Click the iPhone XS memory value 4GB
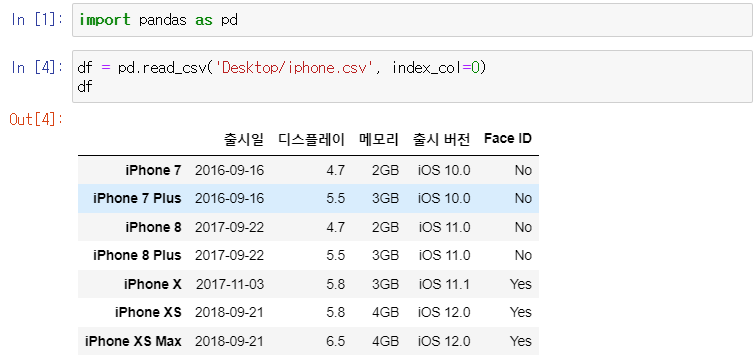754x360 pixels. [386, 312]
